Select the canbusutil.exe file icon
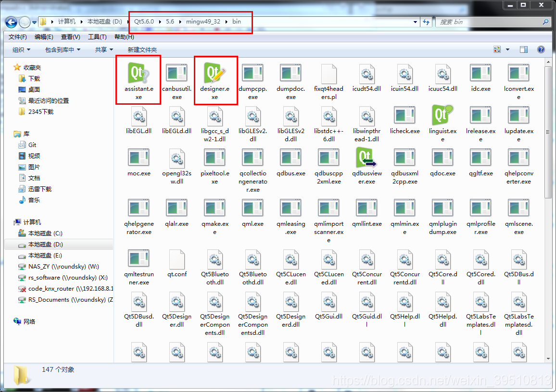556x392 pixels. pyautogui.click(x=177, y=73)
